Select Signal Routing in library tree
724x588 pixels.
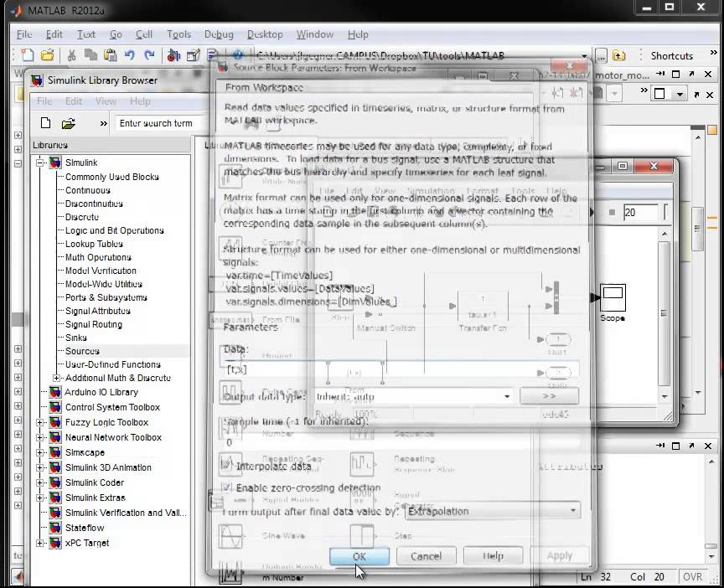coord(94,324)
